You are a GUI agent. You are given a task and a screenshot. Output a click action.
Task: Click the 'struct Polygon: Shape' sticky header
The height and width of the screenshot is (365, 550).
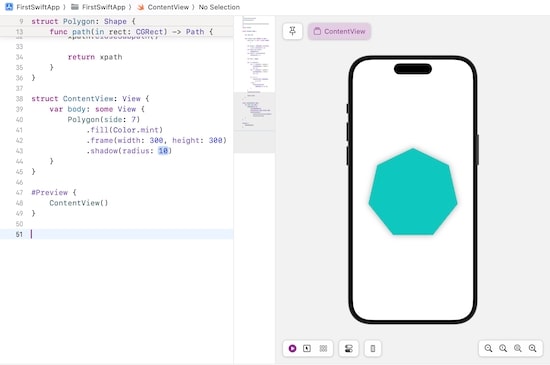tap(83, 21)
